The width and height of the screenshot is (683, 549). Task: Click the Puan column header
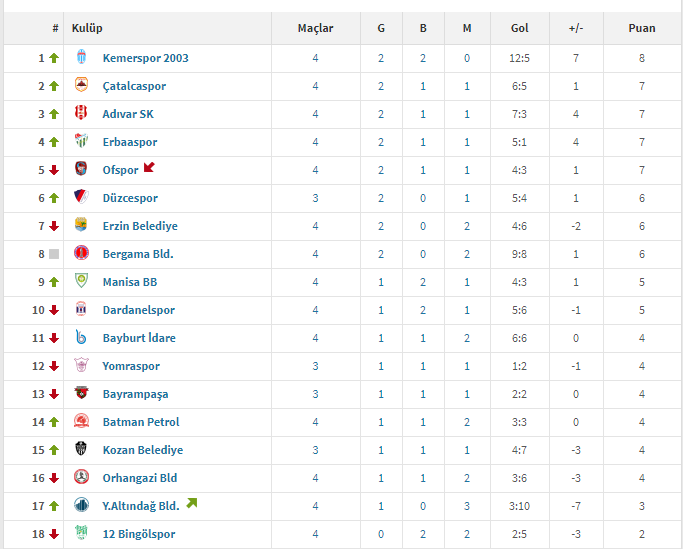point(642,28)
